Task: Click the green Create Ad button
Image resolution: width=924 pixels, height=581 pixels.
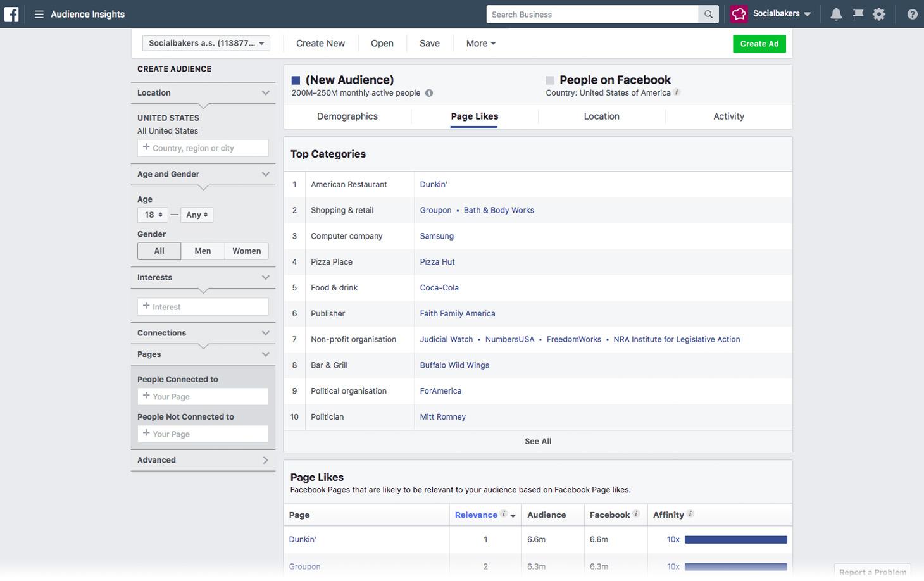Action: (759, 44)
